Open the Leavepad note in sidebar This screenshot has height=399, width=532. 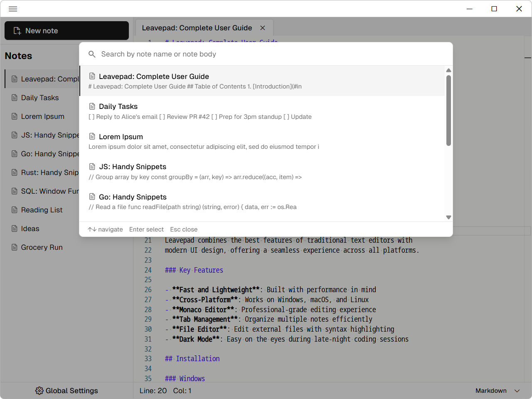(x=42, y=79)
